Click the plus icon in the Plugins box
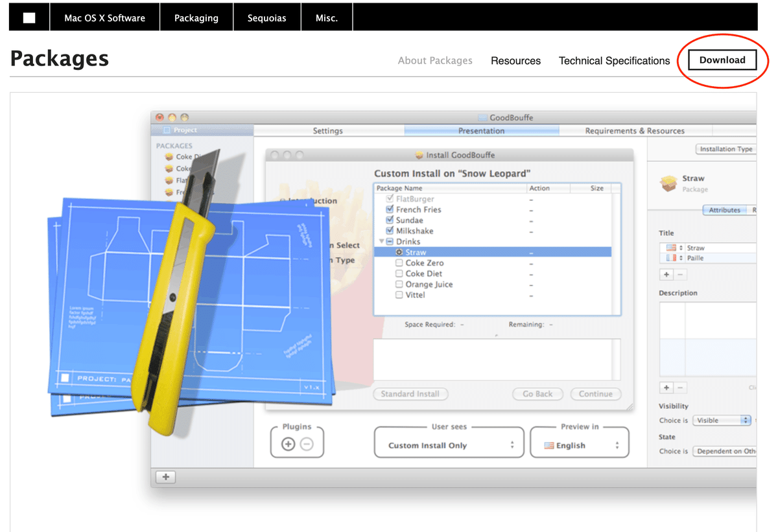The image size is (778, 532). (287, 445)
